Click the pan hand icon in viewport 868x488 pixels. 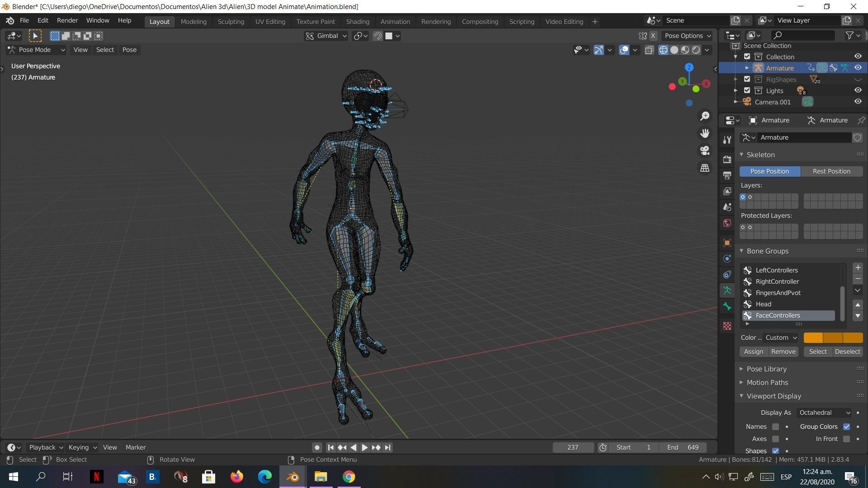pos(705,133)
